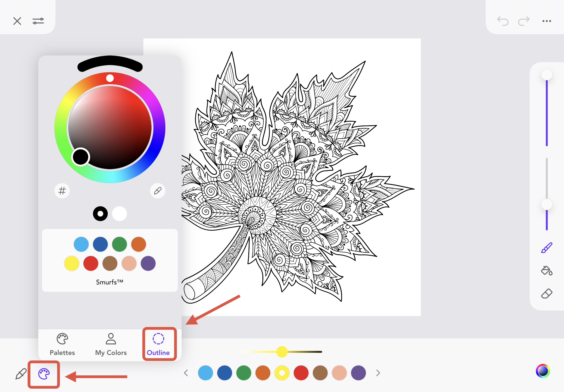Image resolution: width=564 pixels, height=392 pixels.
Task: Close the coloring page with the X icon
Action: 17,21
